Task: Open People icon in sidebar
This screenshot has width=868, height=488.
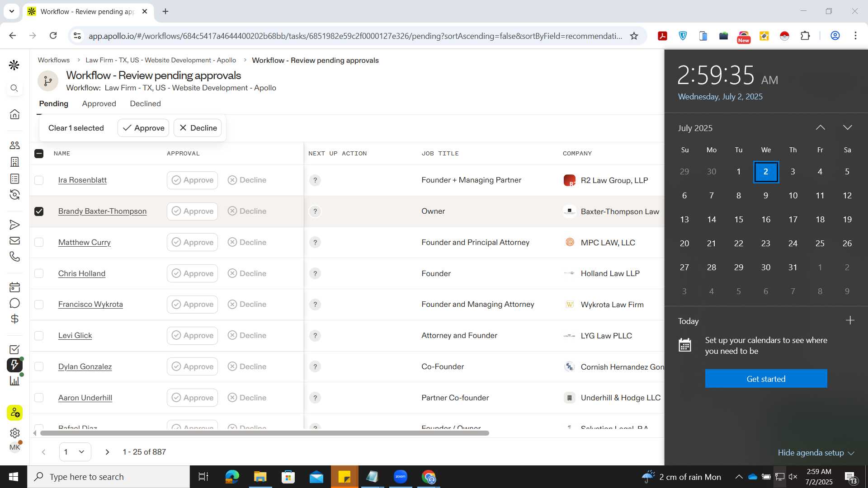Action: click(14, 145)
